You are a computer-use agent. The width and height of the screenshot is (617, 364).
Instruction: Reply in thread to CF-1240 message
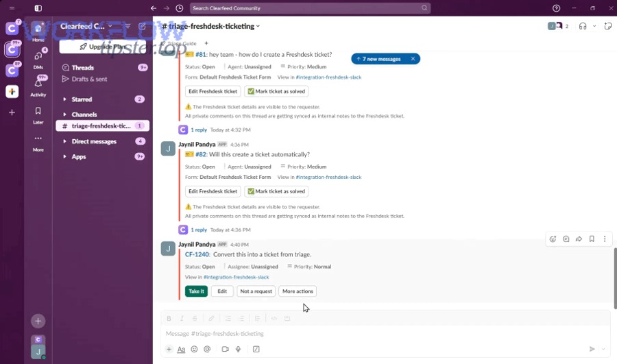[566, 239]
